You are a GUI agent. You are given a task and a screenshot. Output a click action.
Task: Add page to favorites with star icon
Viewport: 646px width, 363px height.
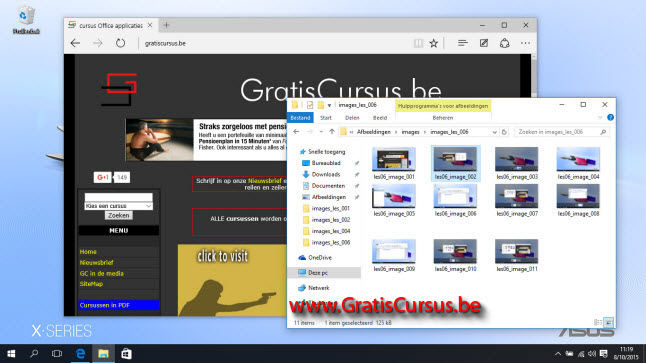tap(433, 43)
